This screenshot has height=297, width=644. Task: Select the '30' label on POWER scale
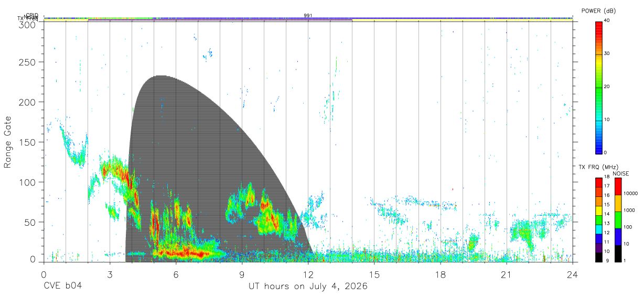pyautogui.click(x=607, y=54)
